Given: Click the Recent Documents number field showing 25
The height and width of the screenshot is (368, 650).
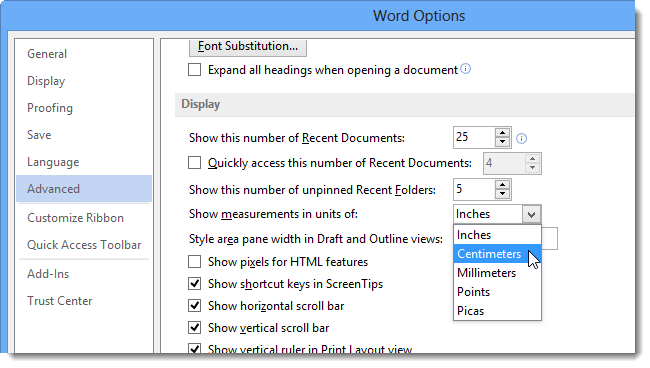Looking at the screenshot, I should point(474,137).
